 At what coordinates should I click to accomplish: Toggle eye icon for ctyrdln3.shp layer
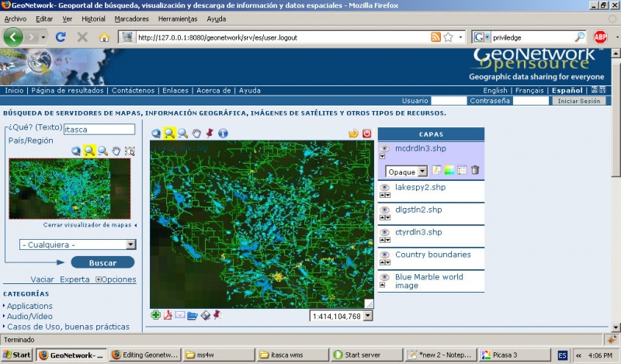pyautogui.click(x=384, y=233)
